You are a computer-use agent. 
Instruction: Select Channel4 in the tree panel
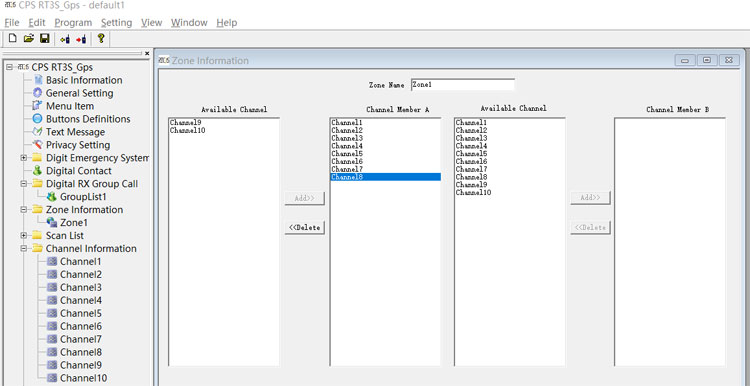pos(80,300)
